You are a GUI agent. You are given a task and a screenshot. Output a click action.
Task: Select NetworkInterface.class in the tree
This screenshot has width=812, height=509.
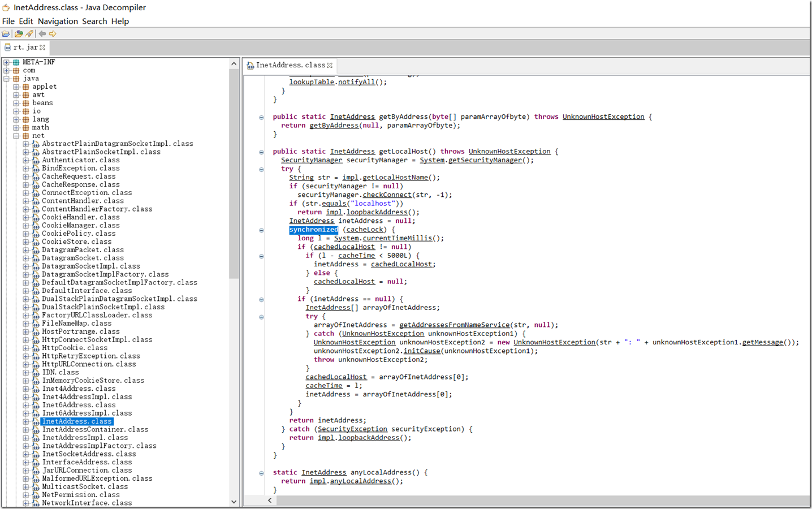[87, 503]
